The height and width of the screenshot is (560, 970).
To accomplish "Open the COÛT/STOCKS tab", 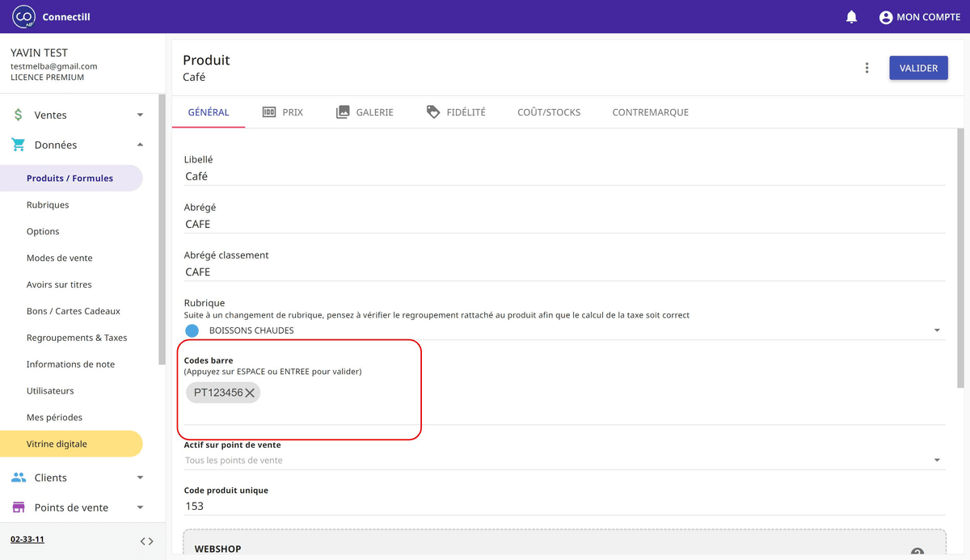I will pyautogui.click(x=549, y=112).
